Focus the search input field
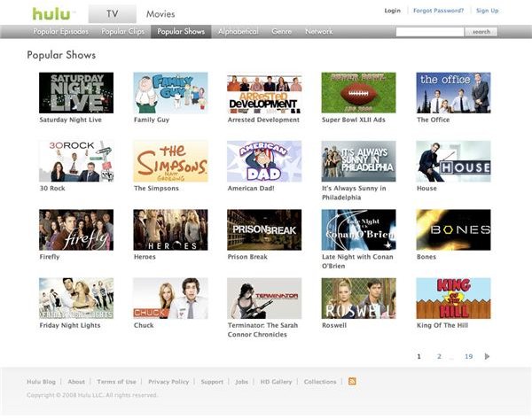 [430, 32]
